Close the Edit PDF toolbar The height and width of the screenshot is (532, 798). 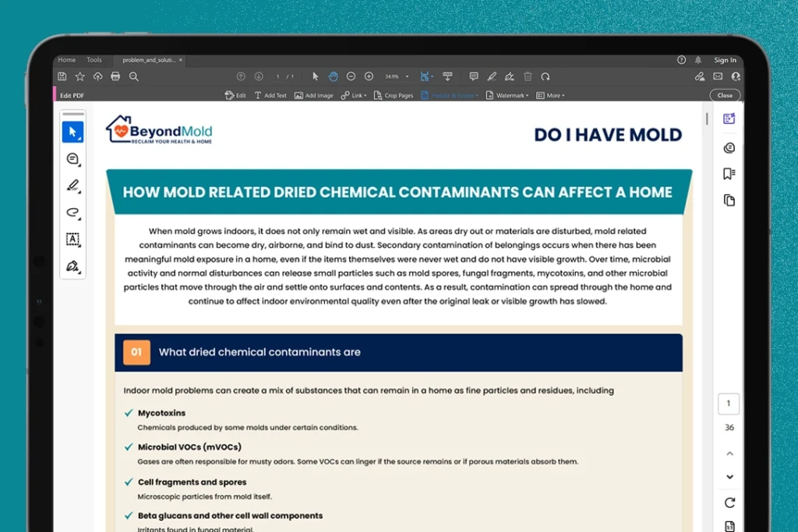pos(725,95)
